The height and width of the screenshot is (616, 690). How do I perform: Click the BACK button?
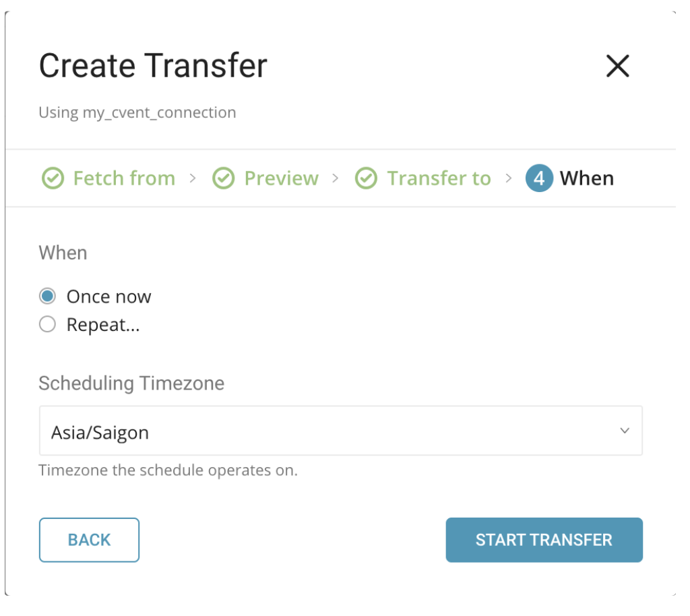[89, 540]
